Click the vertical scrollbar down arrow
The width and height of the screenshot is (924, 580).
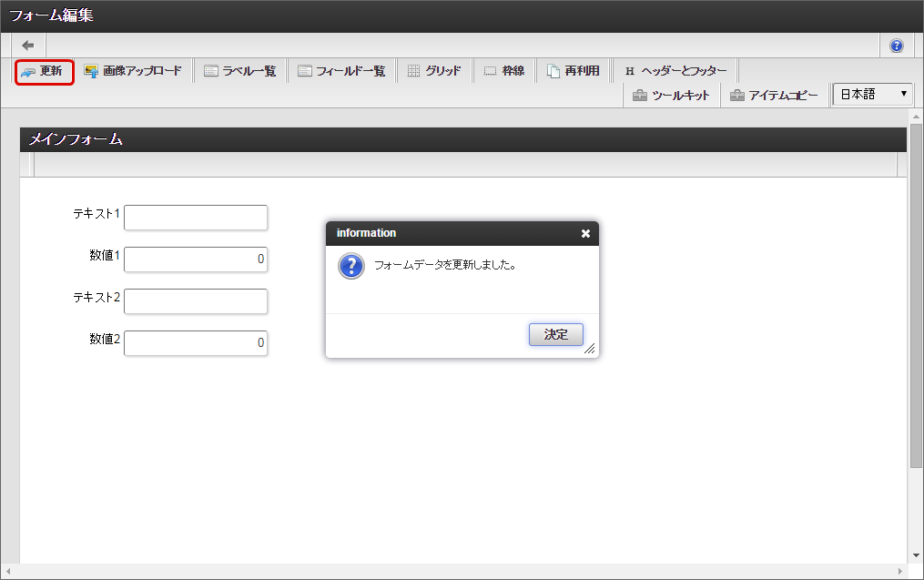tap(916, 555)
